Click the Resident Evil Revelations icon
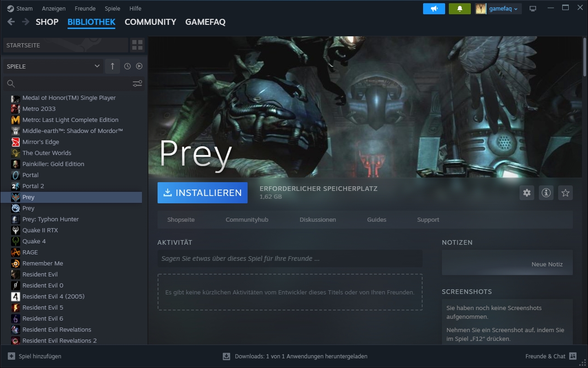 click(16, 329)
